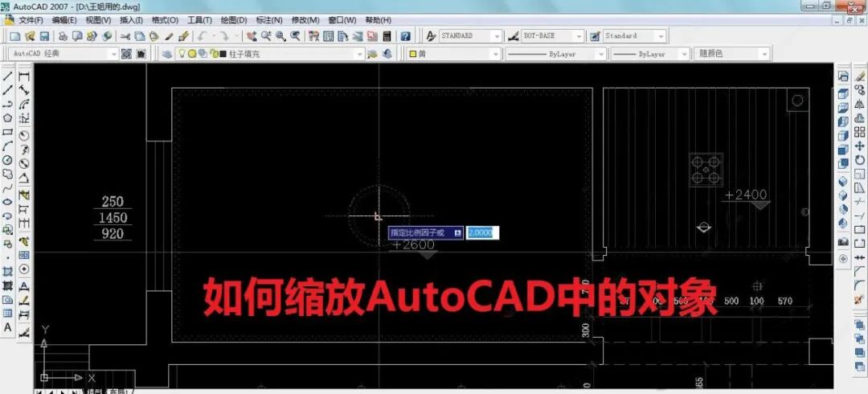
Task: Select the Linear dimension tool
Action: coord(24,77)
